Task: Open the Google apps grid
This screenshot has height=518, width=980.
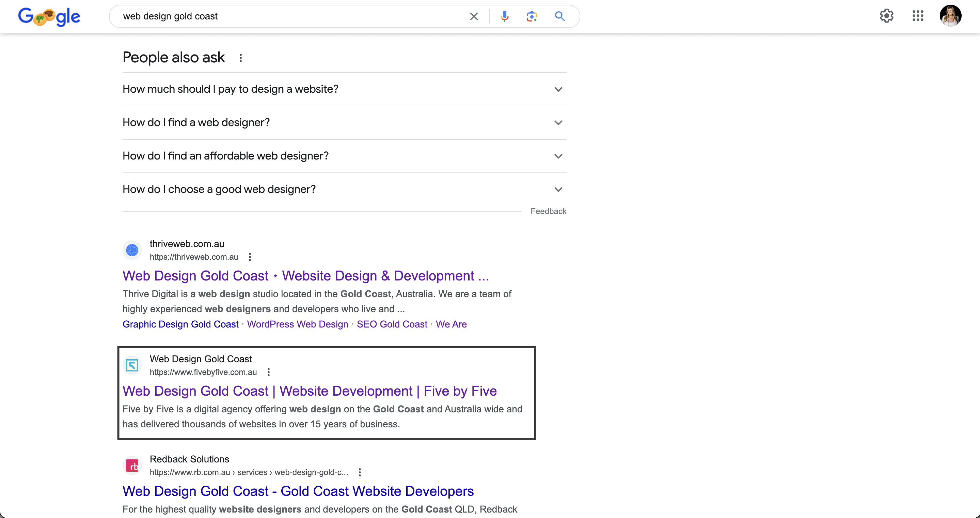Action: tap(918, 16)
